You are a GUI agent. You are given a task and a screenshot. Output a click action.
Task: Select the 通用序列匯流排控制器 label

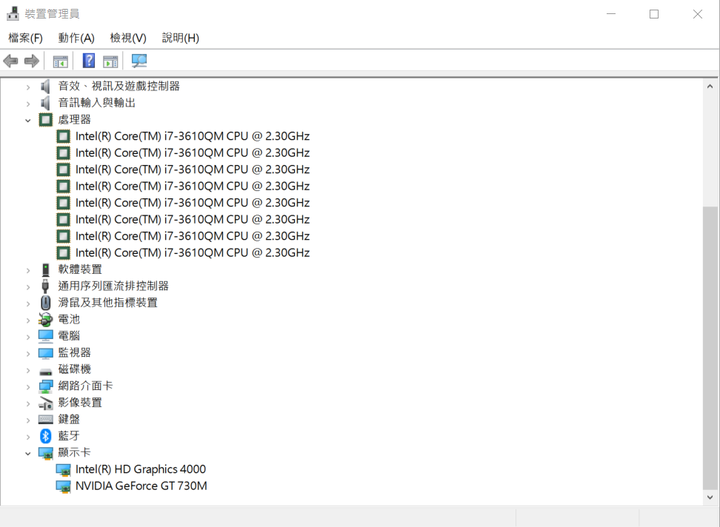click(113, 286)
